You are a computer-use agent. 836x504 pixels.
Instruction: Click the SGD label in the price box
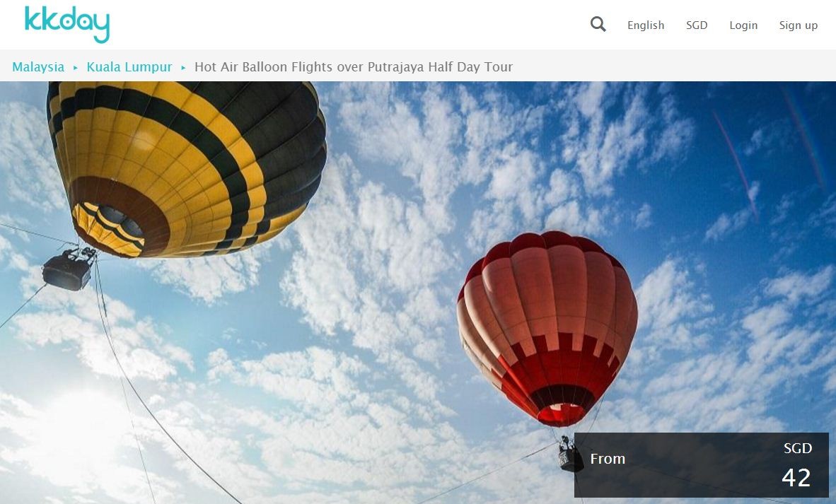tap(798, 448)
